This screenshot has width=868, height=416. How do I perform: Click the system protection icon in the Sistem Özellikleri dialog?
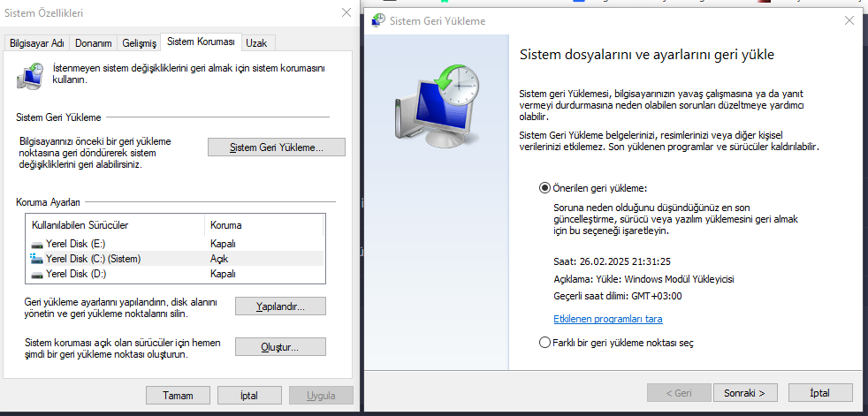click(28, 74)
